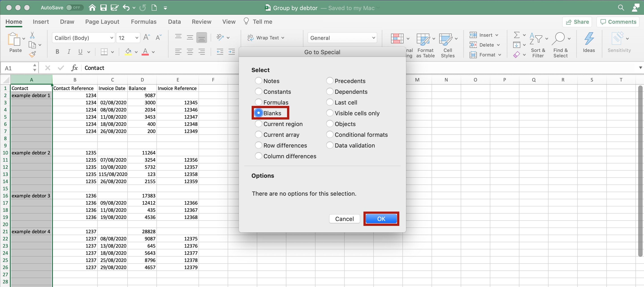The height and width of the screenshot is (287, 644).
Task: Align text to the right
Action: tap(201, 52)
